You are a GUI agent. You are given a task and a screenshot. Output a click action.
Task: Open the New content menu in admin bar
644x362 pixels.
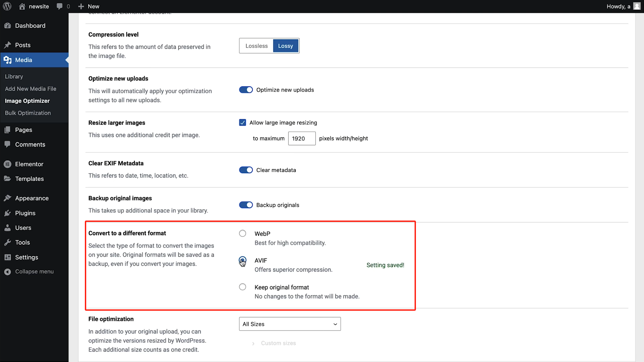click(89, 6)
